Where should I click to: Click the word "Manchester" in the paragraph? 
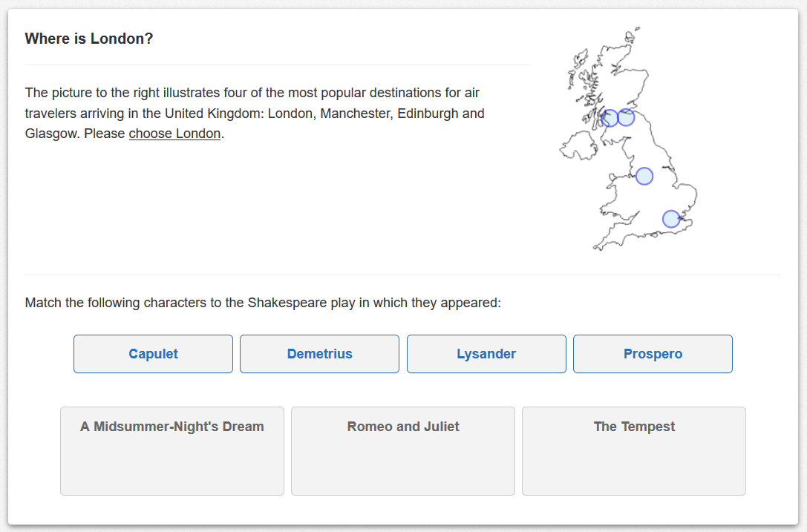[355, 114]
